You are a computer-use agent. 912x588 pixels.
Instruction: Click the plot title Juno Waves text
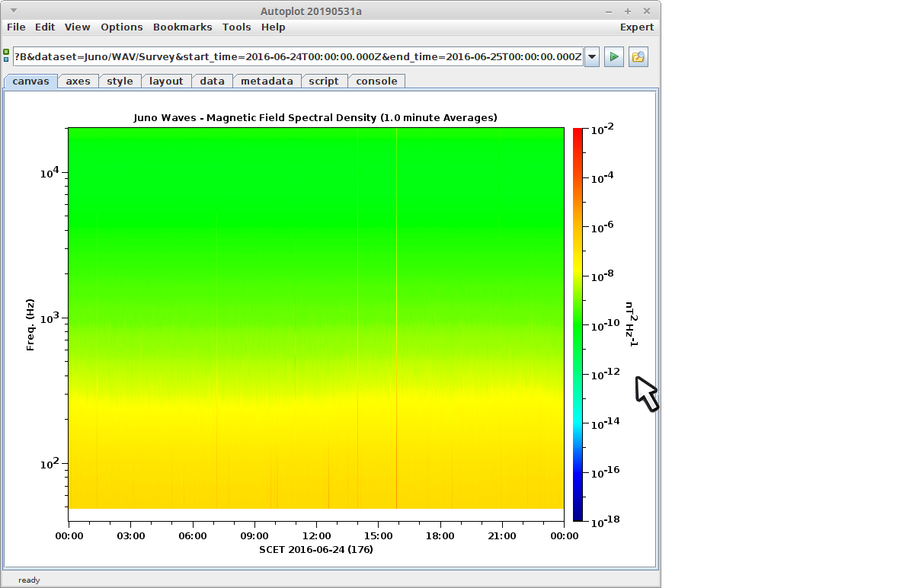click(x=315, y=117)
